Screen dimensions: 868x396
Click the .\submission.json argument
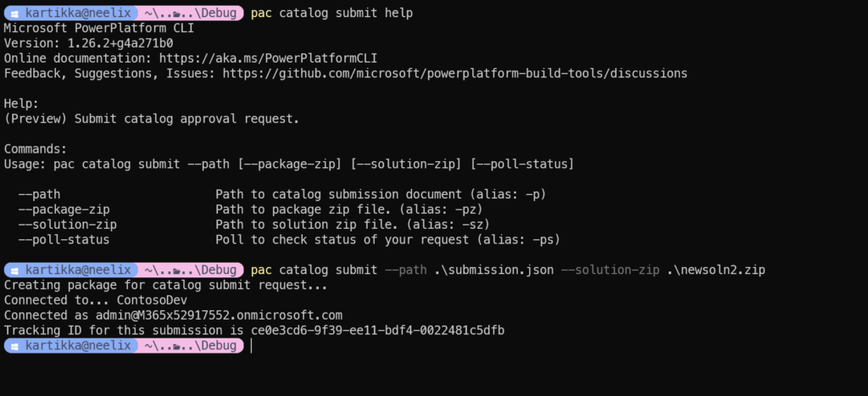(494, 271)
